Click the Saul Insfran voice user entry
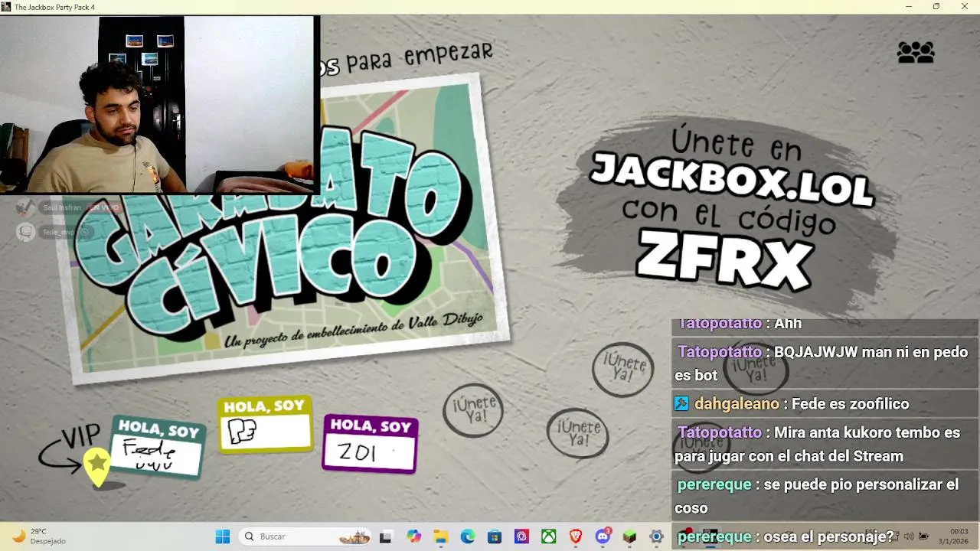Screen dimensions: 980x551 pyautogui.click(x=67, y=207)
